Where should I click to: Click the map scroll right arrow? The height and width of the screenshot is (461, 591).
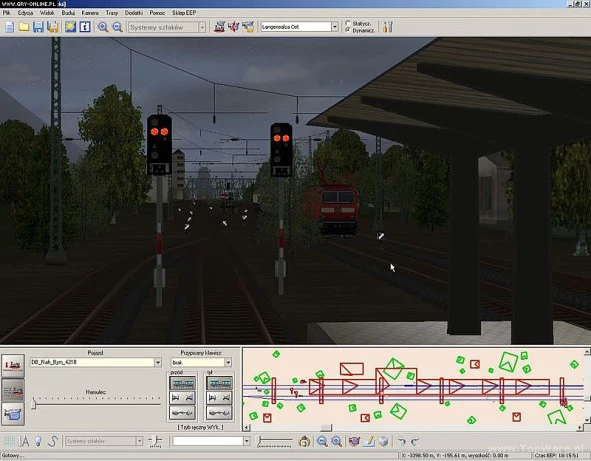(580, 427)
